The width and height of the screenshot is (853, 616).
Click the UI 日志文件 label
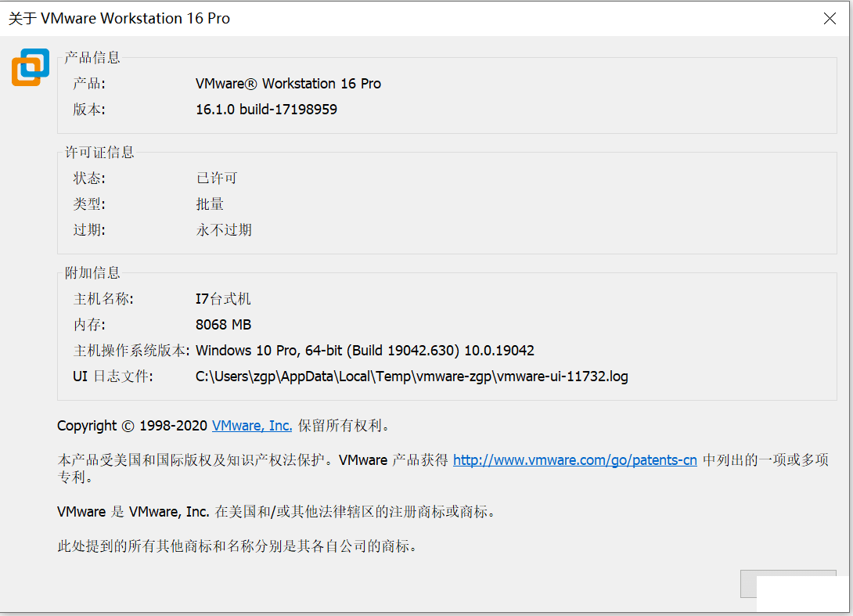(113, 376)
